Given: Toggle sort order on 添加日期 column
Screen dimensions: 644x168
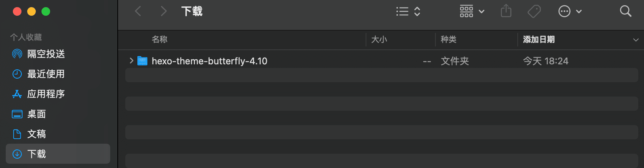Looking at the screenshot, I should point(539,39).
